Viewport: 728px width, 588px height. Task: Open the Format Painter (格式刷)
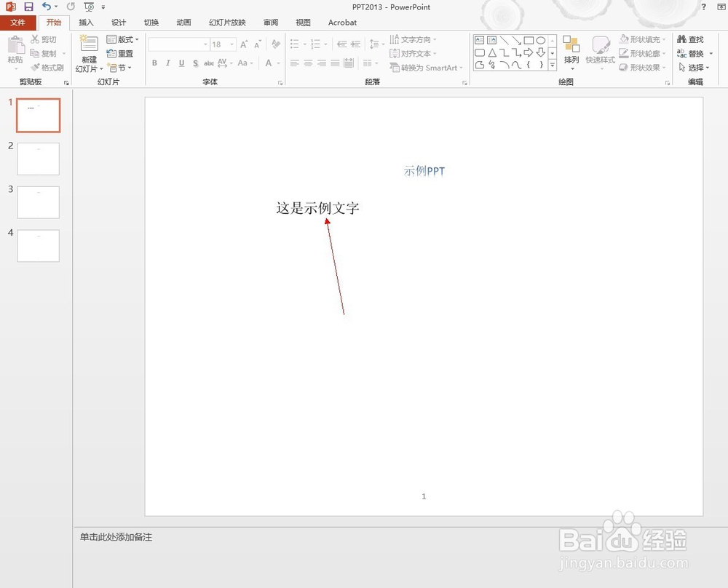46,67
